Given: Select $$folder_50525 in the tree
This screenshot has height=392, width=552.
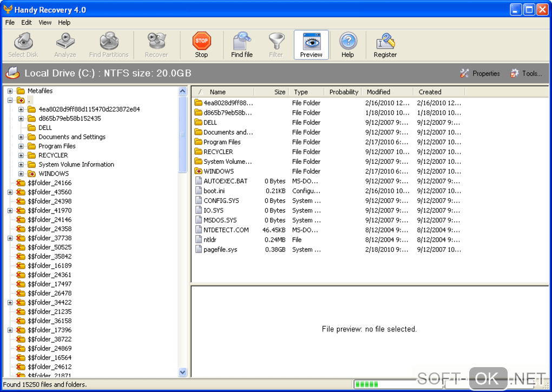Looking at the screenshot, I should pyautogui.click(x=49, y=247).
